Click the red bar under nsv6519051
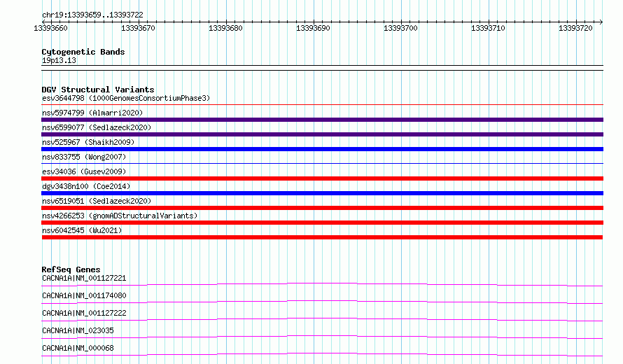 click(322, 208)
